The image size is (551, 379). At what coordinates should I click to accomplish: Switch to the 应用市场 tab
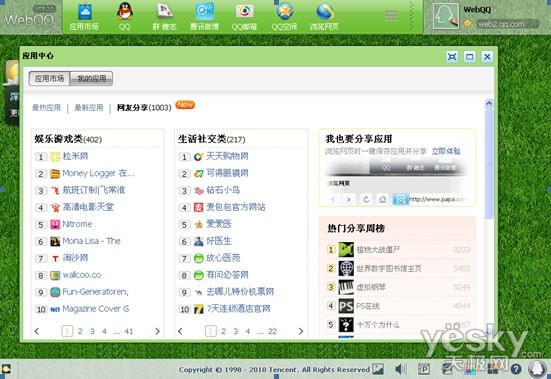click(x=50, y=78)
